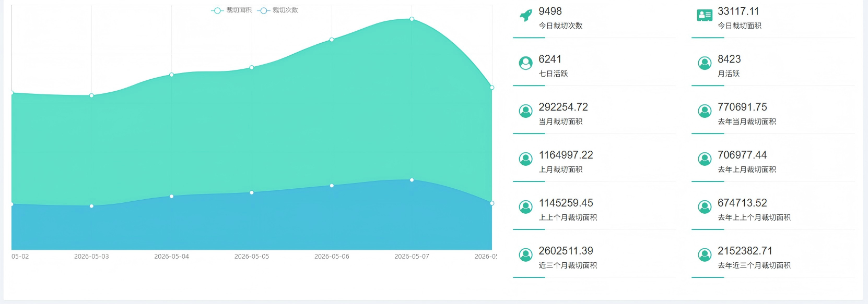
Task: Click the lower blue series point at 2026-05-07
Action: (x=412, y=180)
